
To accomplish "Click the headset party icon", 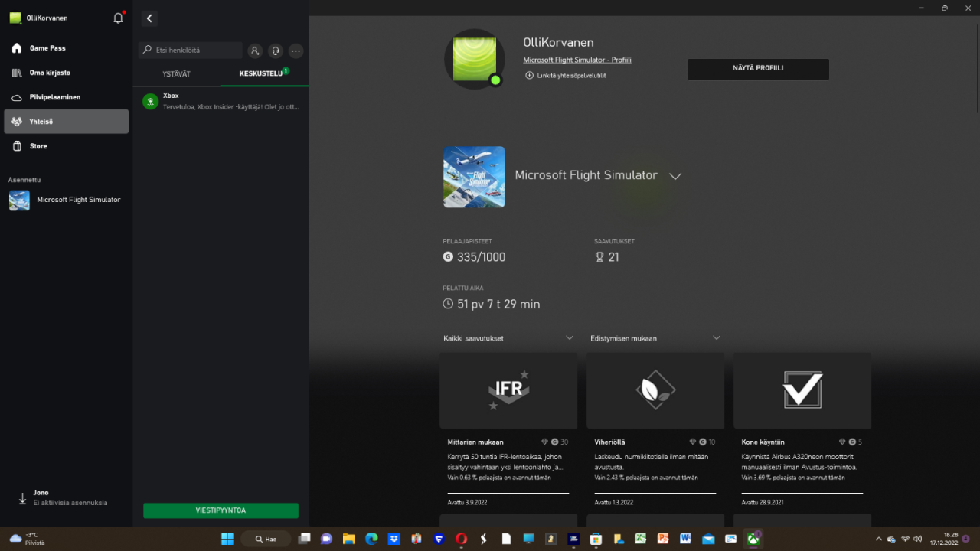I will pyautogui.click(x=276, y=51).
